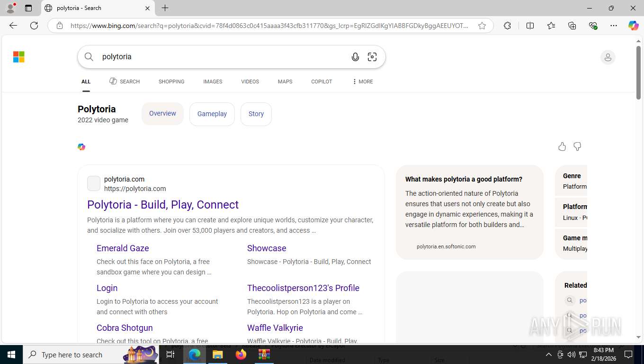Switch to the SEARCH tab
644x364 pixels.
pos(125,82)
